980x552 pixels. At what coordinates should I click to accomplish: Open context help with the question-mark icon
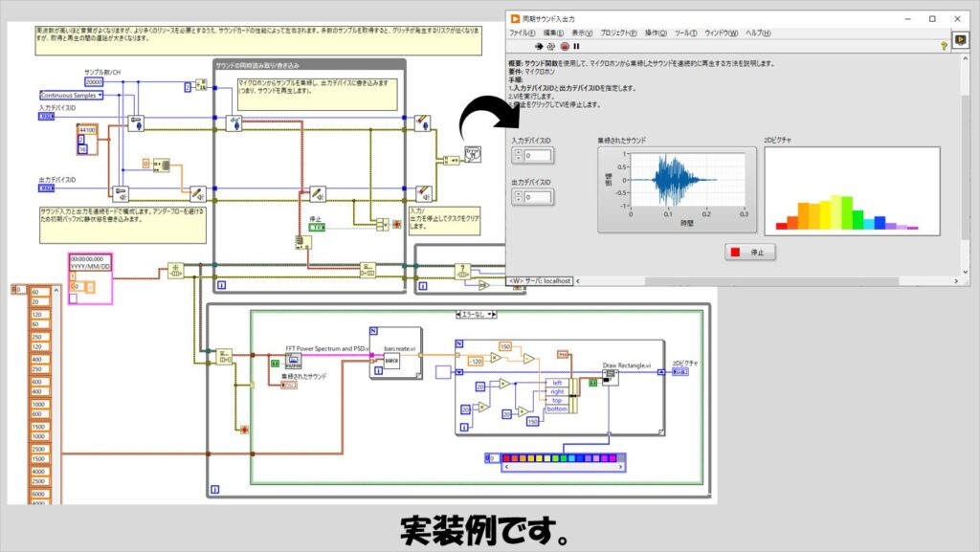tap(944, 45)
